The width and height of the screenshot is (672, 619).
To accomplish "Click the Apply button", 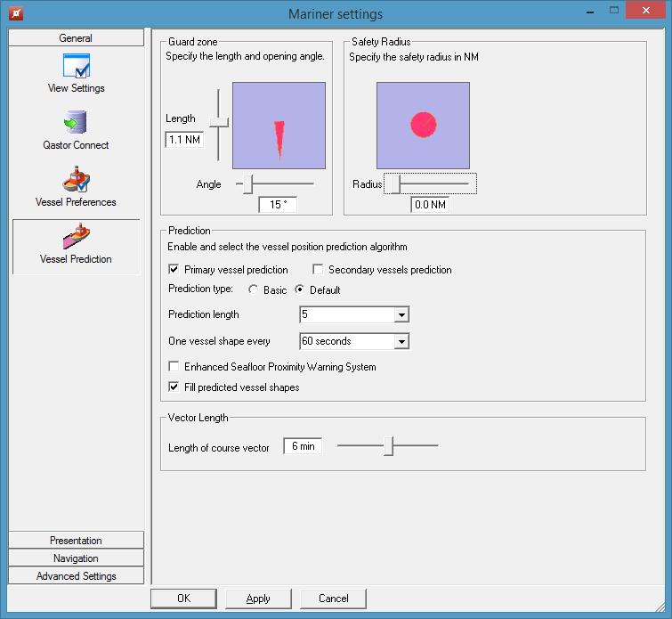I will [258, 599].
